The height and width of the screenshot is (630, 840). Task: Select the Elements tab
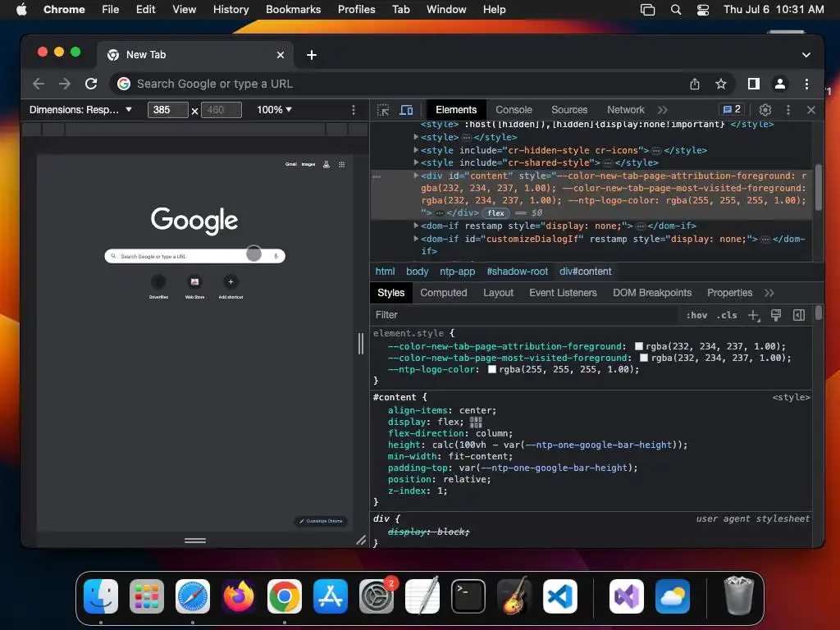[x=456, y=110]
